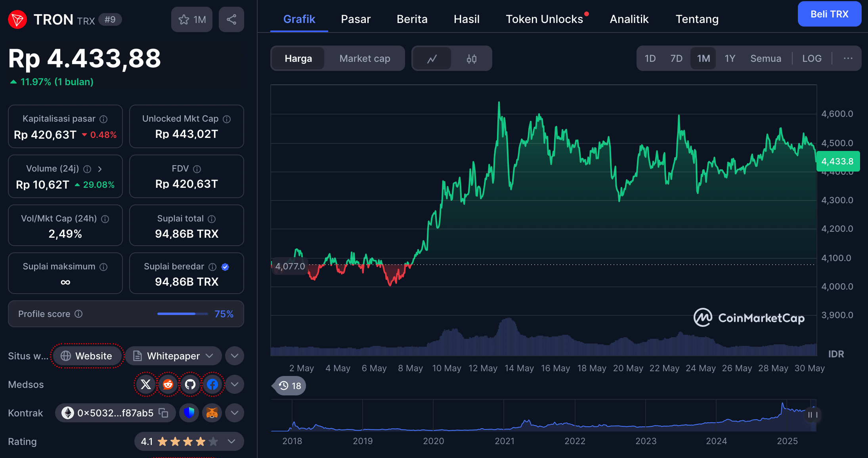Expand more contracts chevron

235,413
